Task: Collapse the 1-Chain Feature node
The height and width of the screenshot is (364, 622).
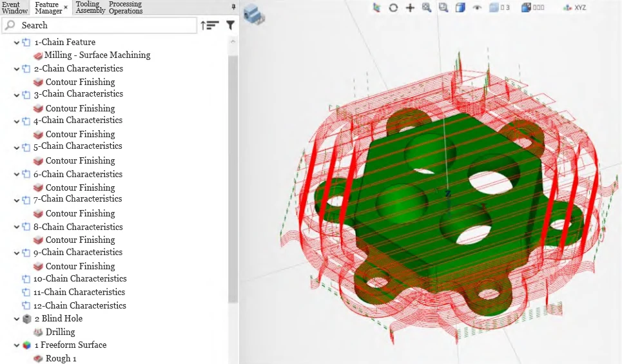Action: (x=17, y=43)
